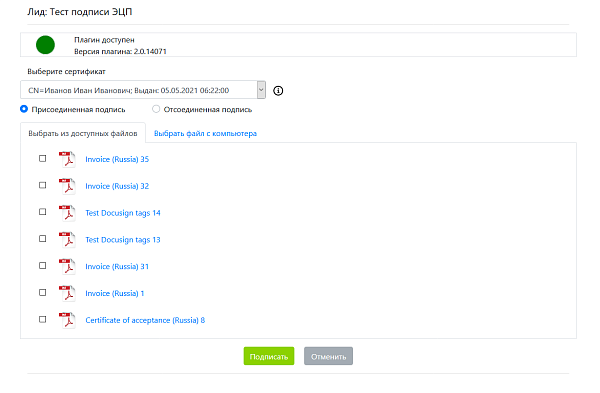Open Certificate of acceptance (Russia) 8 link
The height and width of the screenshot is (393, 600).
145,320
